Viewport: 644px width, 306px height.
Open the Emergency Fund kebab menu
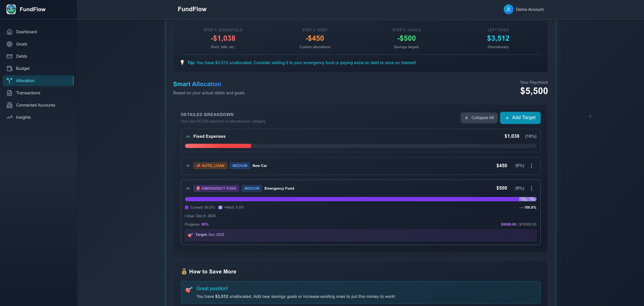[531, 188]
